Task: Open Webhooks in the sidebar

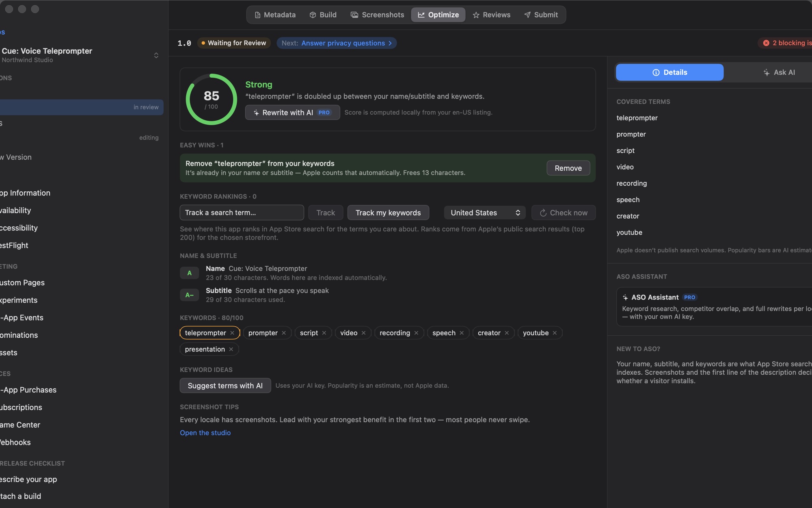Action: (15, 442)
